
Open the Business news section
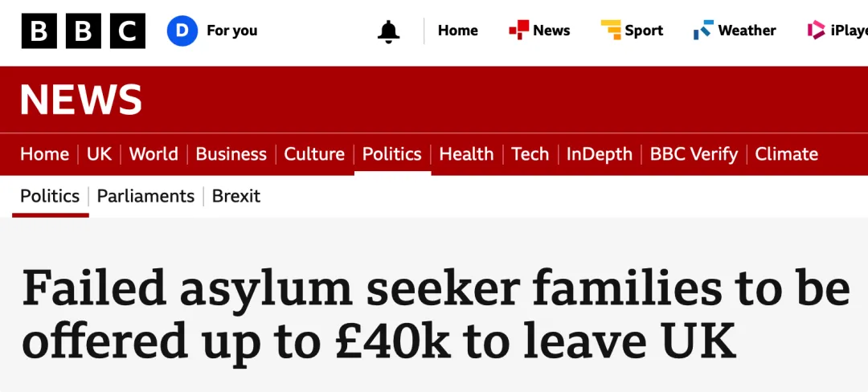[x=231, y=154]
